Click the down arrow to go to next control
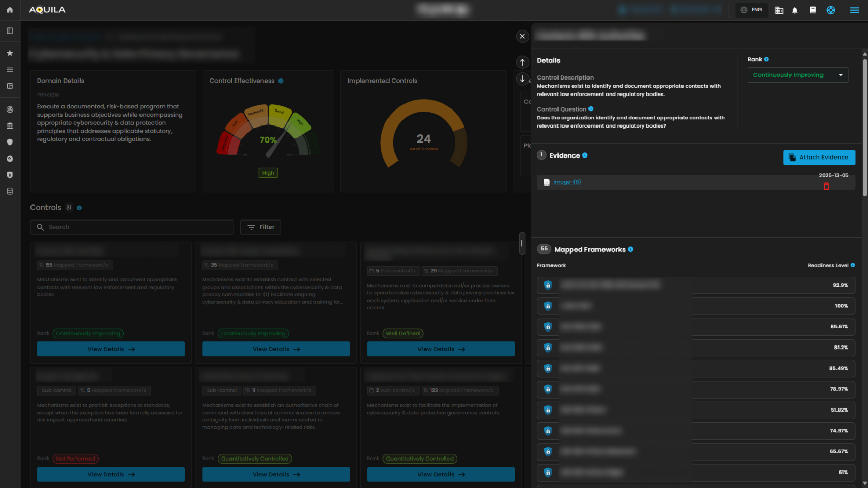Viewport: 868px width, 488px height. tap(522, 78)
